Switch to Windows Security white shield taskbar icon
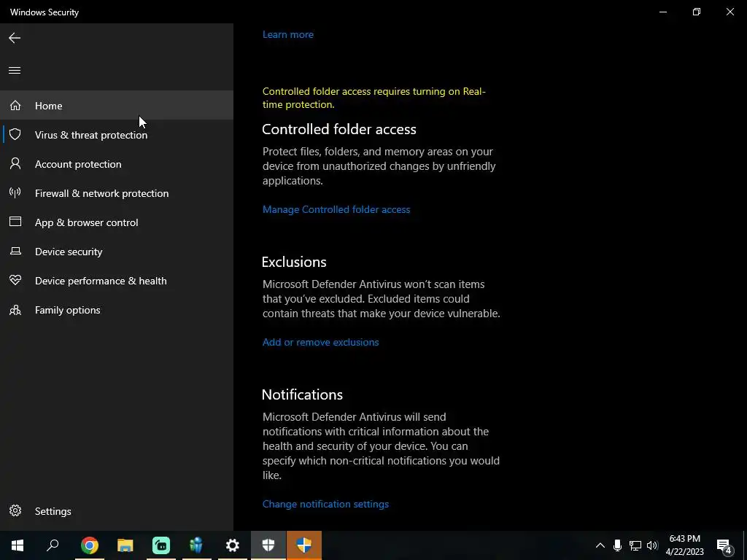This screenshot has height=560, width=747. point(268,545)
